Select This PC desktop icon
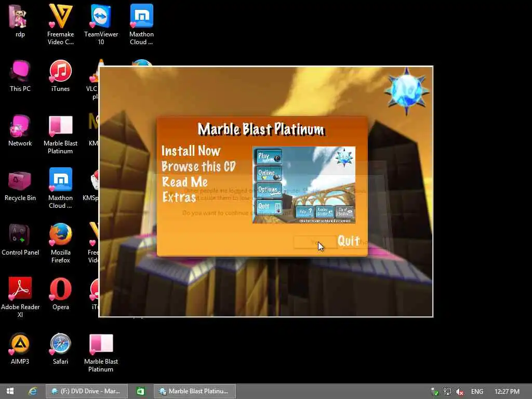532x399 pixels. click(x=20, y=76)
